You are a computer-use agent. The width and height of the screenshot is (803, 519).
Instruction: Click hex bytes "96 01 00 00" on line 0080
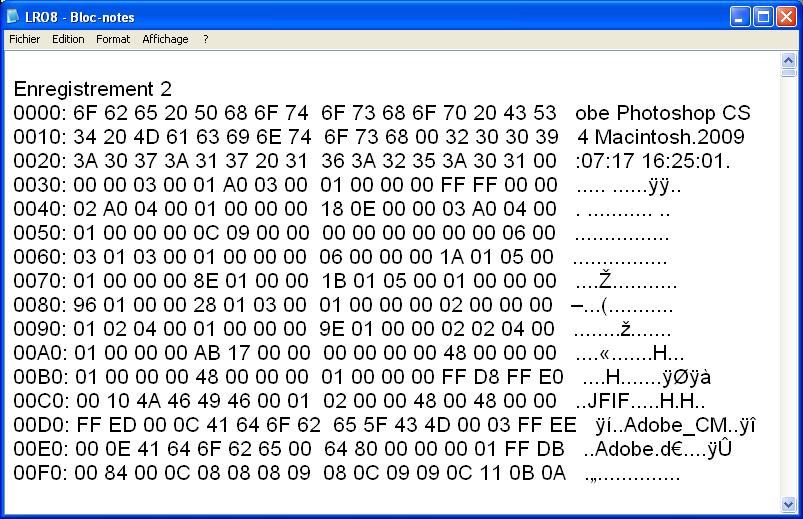point(130,305)
